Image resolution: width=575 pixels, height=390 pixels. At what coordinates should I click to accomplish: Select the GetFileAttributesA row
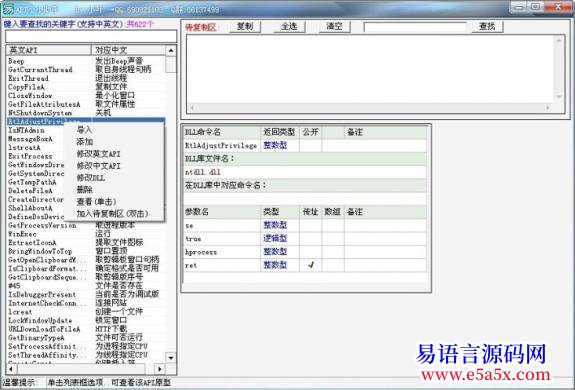click(x=86, y=104)
